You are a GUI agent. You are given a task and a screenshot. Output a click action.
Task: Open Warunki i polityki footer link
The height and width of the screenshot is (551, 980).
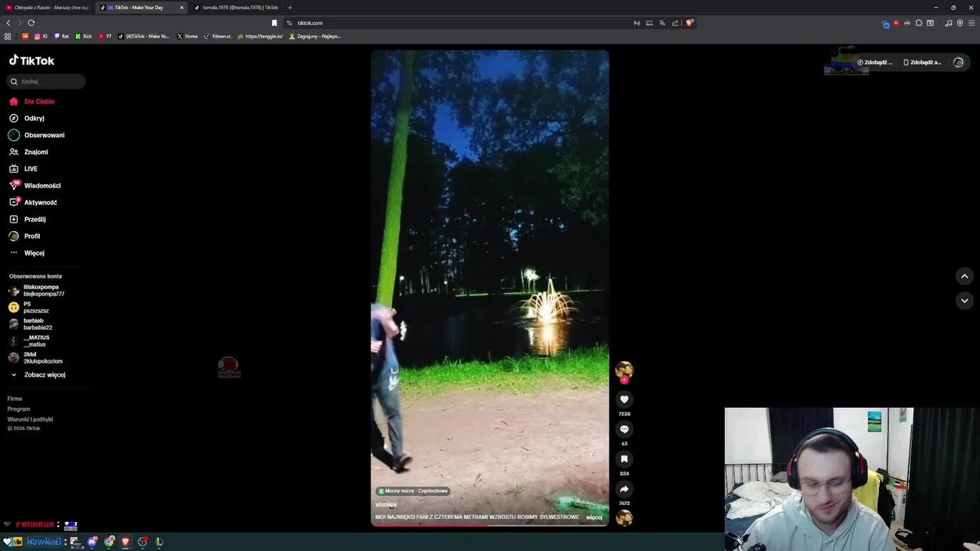click(30, 419)
